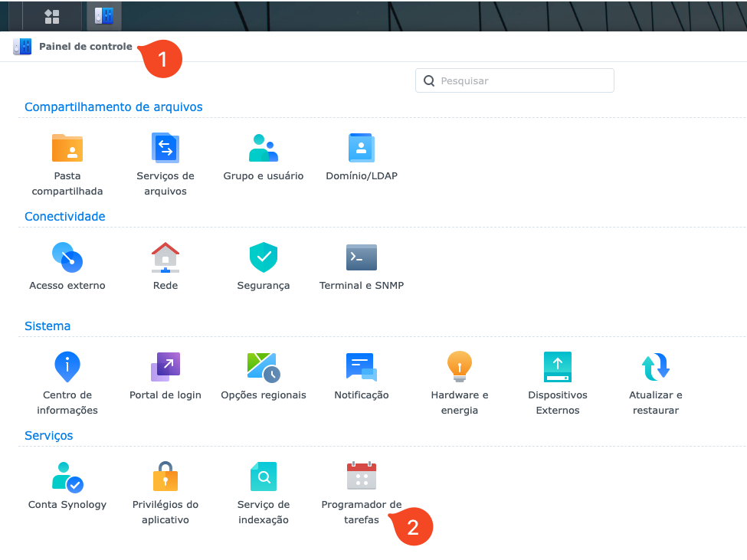This screenshot has height=560, width=747.
Task: Open Portal de login settings
Action: click(x=165, y=368)
